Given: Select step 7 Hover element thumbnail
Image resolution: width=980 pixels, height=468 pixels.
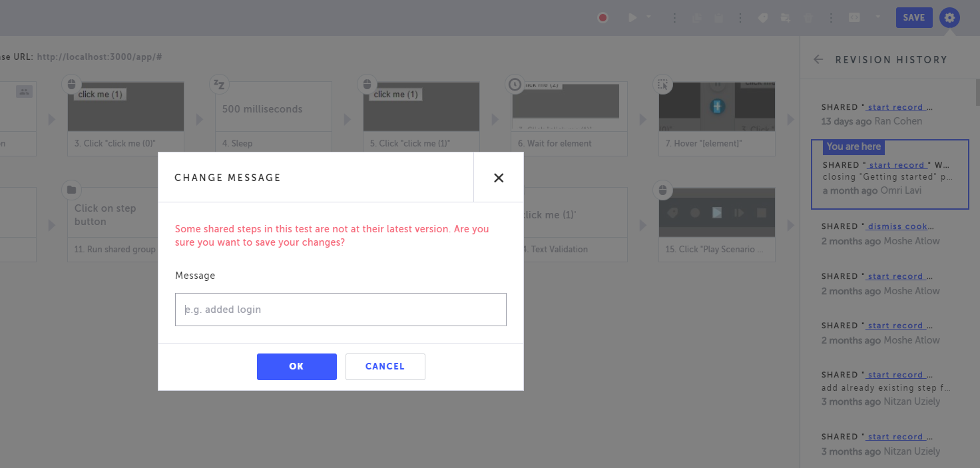Looking at the screenshot, I should (x=717, y=107).
